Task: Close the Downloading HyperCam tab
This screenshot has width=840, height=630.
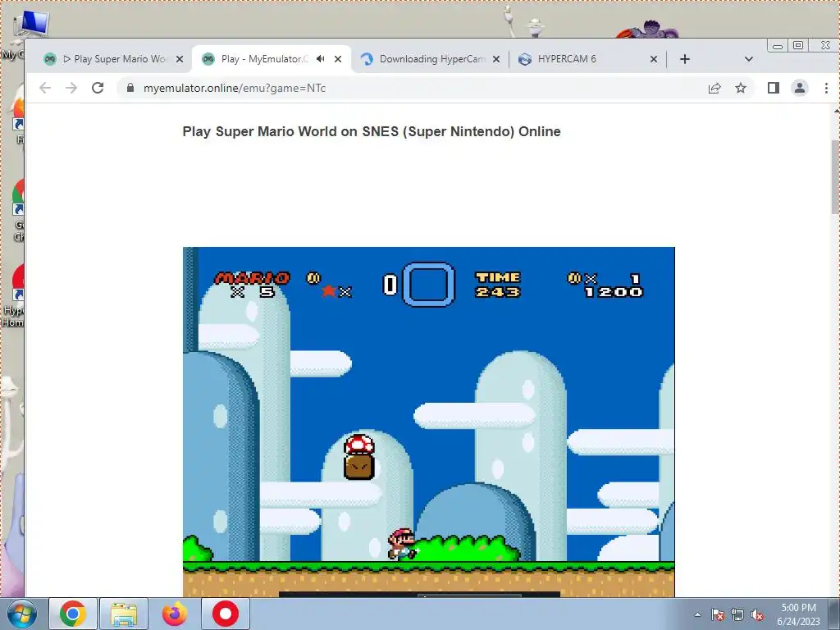Action: point(496,59)
